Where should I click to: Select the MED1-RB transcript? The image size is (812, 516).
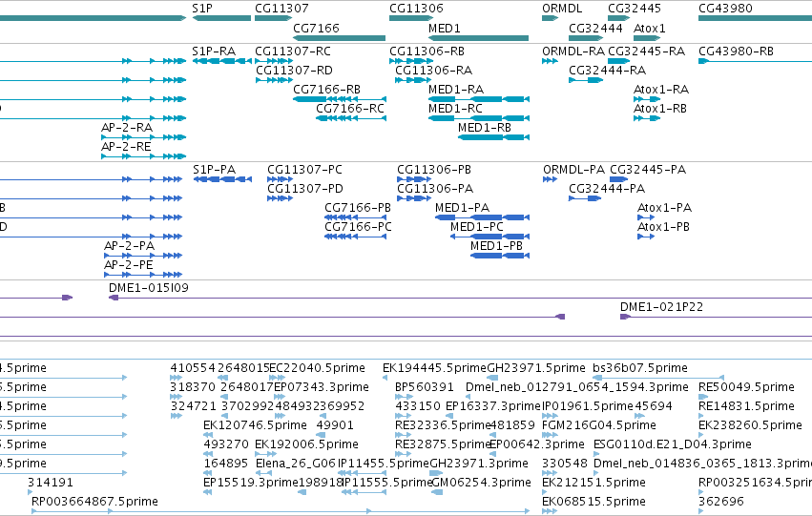(493, 137)
